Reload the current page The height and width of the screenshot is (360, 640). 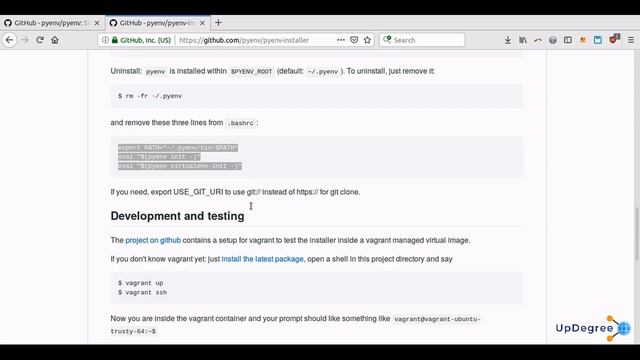pyautogui.click(x=40, y=40)
